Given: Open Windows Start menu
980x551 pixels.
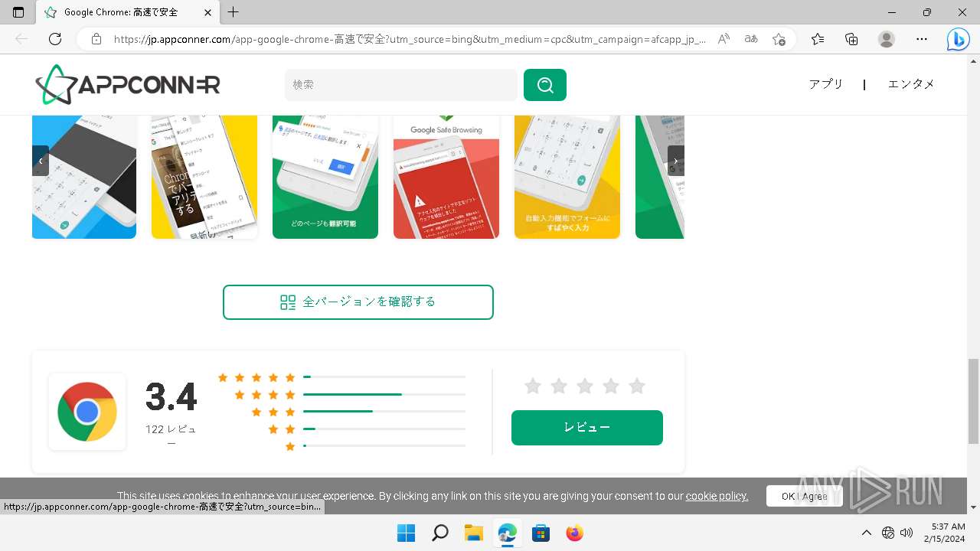Looking at the screenshot, I should coord(406,533).
